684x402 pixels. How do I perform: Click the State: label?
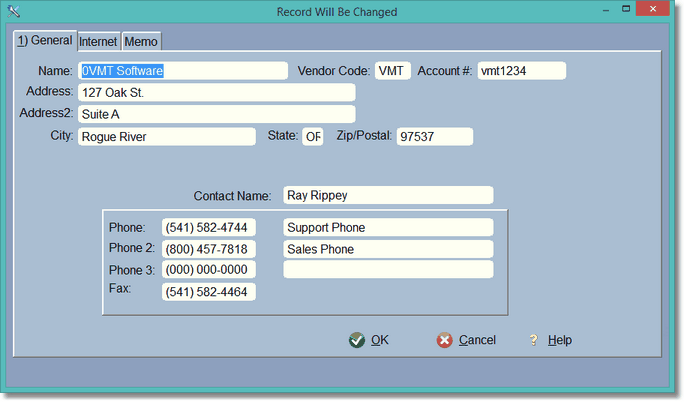coord(283,136)
